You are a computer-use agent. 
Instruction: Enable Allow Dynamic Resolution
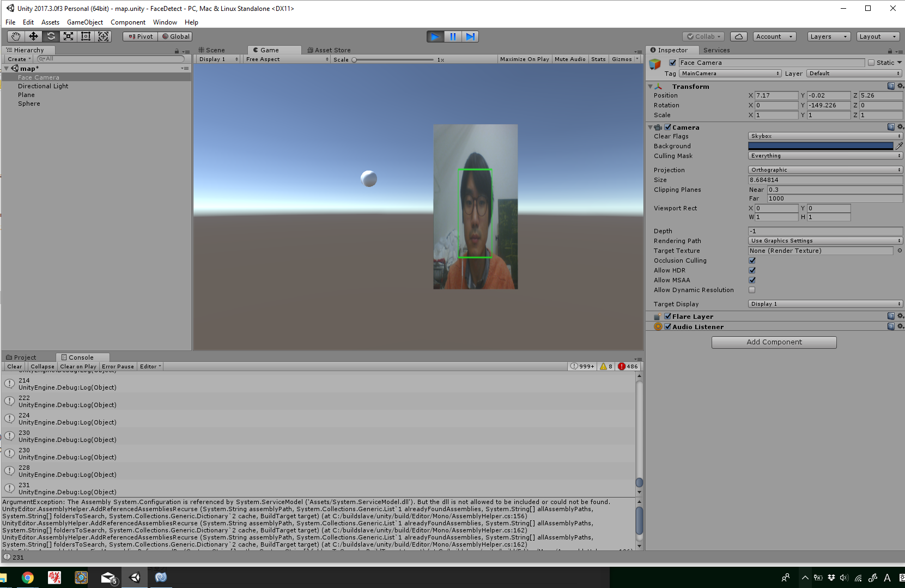pyautogui.click(x=752, y=290)
